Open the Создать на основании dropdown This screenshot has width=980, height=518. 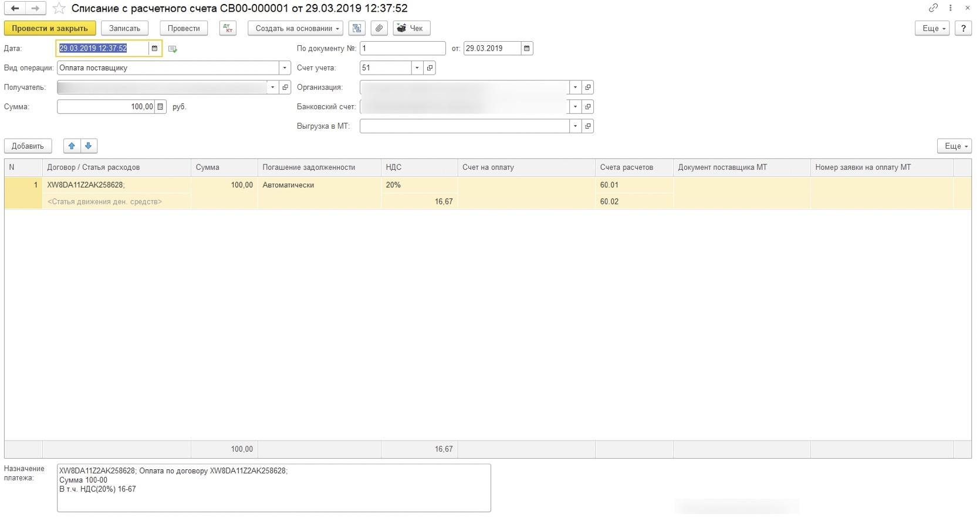click(x=298, y=28)
